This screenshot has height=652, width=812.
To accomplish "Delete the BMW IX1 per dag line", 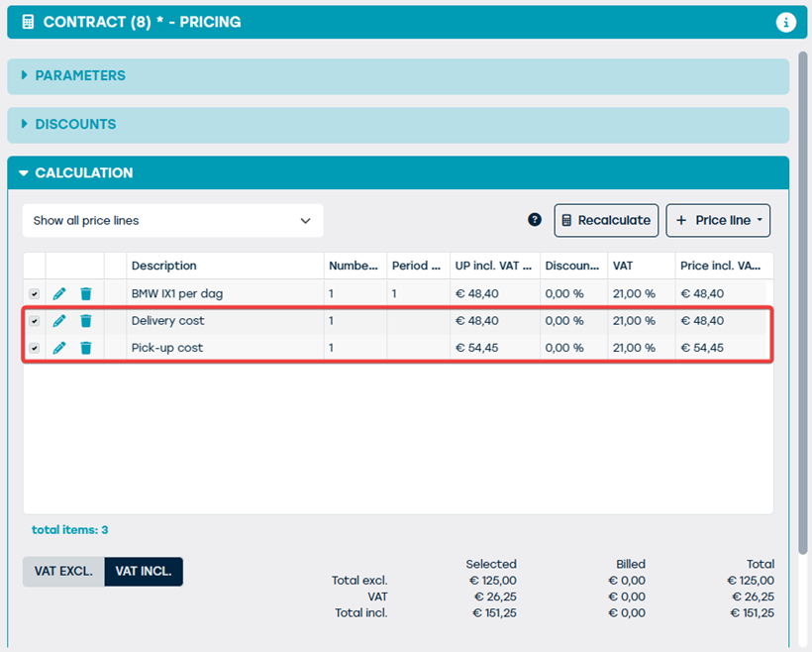I will [x=86, y=294].
